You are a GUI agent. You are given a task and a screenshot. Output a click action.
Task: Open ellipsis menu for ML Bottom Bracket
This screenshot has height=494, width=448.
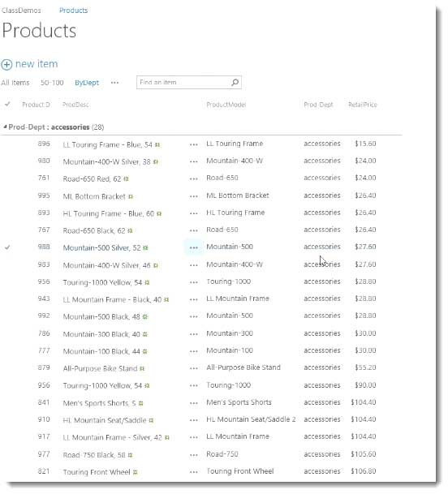[x=194, y=196]
